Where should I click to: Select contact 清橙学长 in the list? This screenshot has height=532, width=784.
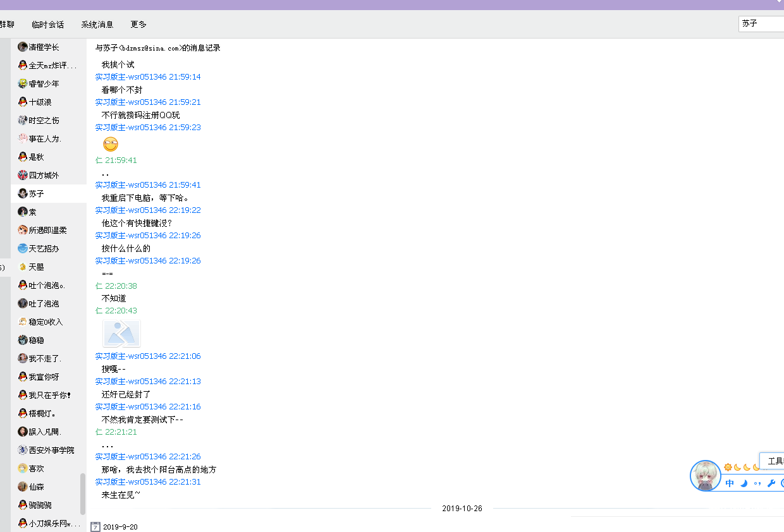tap(49, 47)
